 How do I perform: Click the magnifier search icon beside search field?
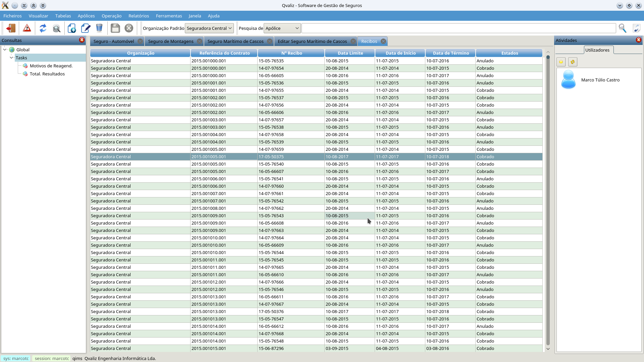pyautogui.click(x=623, y=28)
